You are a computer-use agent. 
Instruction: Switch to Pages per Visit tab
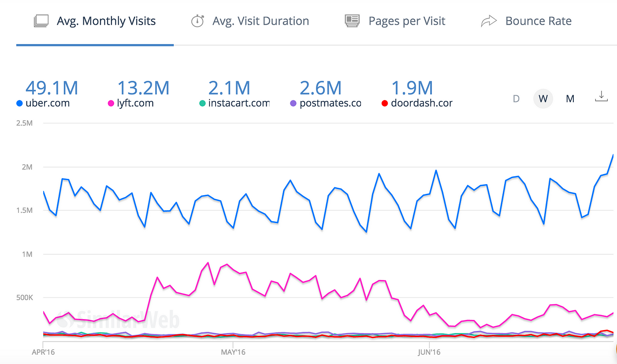click(395, 21)
